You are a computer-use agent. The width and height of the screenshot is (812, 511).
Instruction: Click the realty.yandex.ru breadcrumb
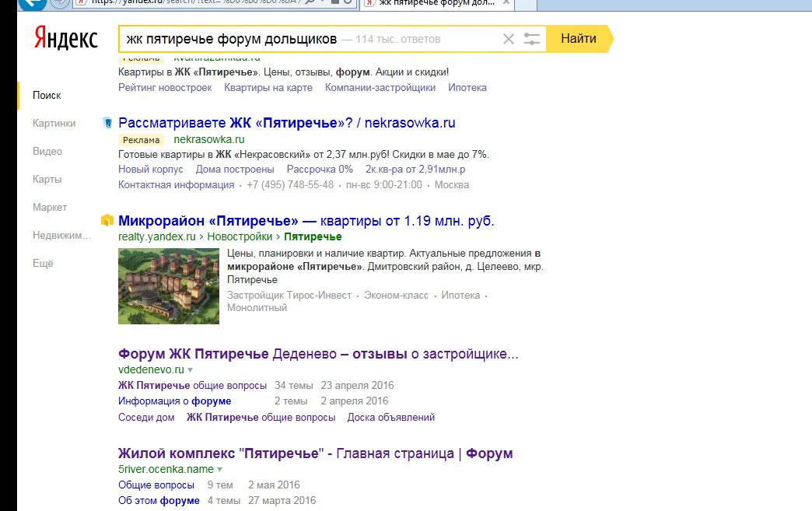(x=157, y=236)
